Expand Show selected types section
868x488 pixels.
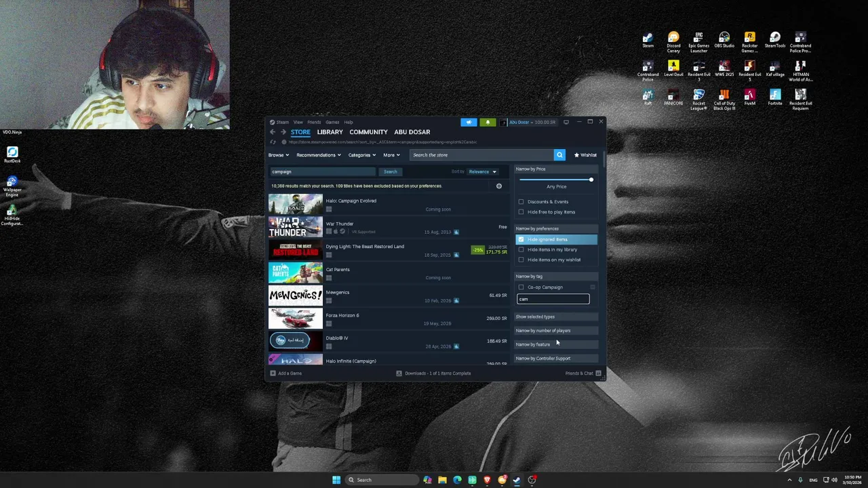(556, 317)
